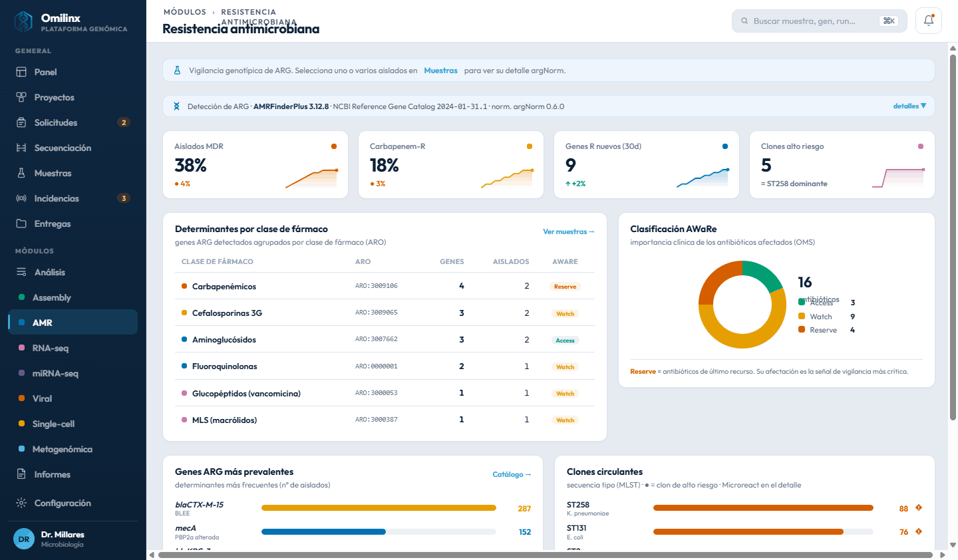Open the RNA-seq module

click(x=73, y=348)
